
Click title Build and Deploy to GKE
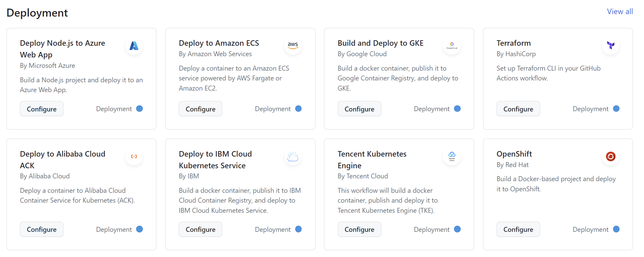pyautogui.click(x=380, y=43)
